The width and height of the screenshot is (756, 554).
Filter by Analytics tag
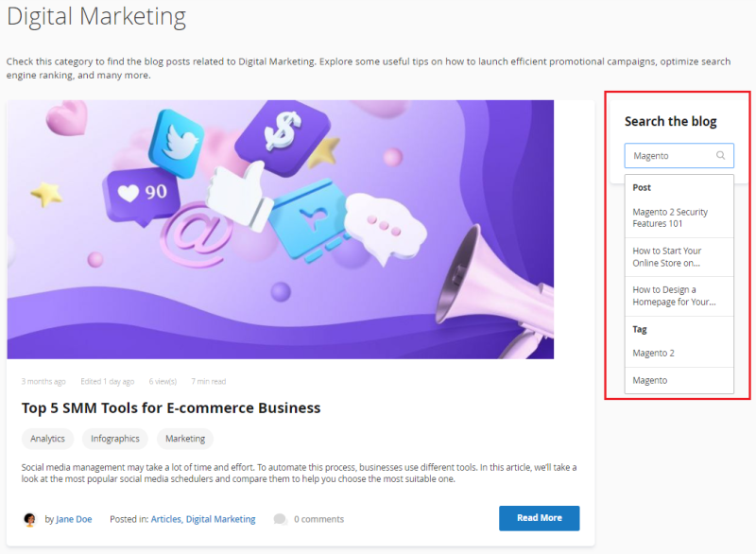tap(47, 439)
